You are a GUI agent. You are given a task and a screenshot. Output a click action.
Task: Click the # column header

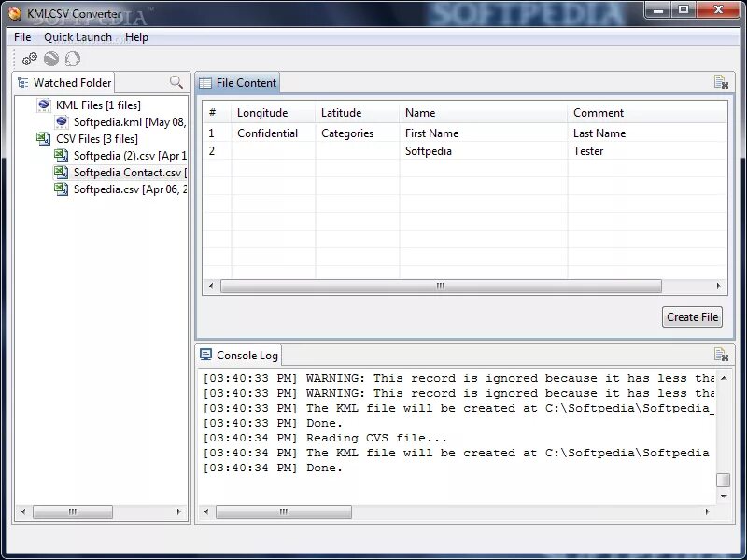(x=218, y=113)
